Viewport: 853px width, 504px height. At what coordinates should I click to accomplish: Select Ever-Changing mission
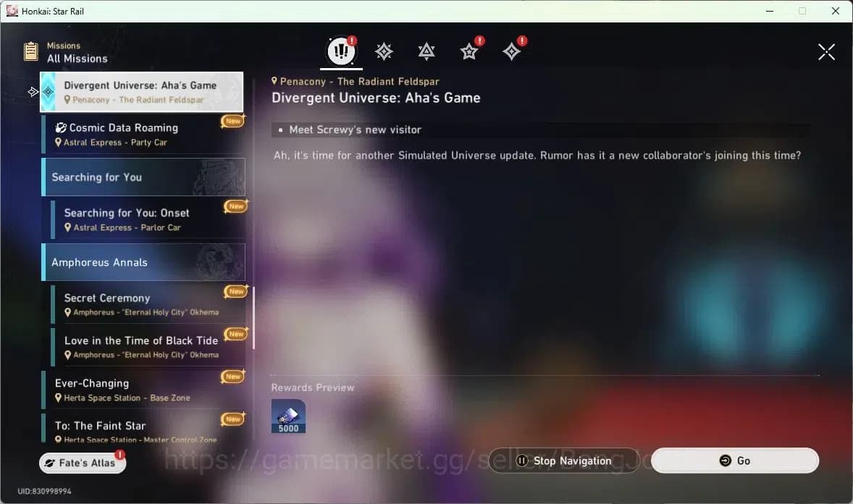pyautogui.click(x=143, y=389)
